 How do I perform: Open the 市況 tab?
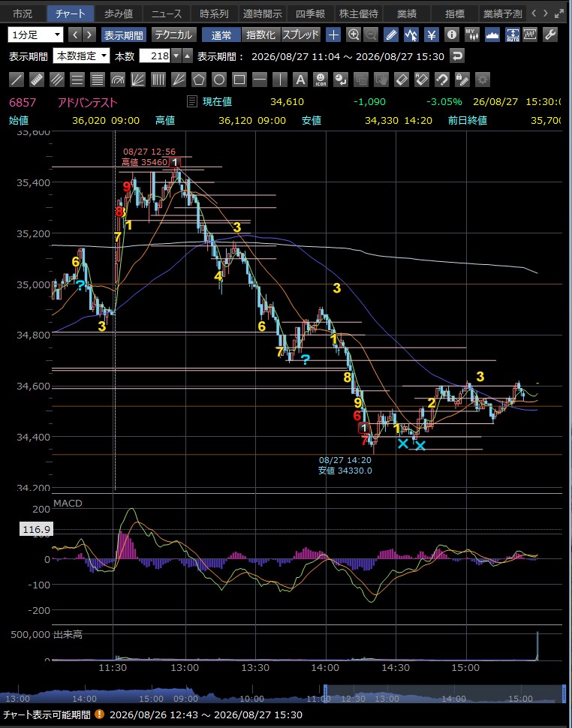click(x=23, y=14)
